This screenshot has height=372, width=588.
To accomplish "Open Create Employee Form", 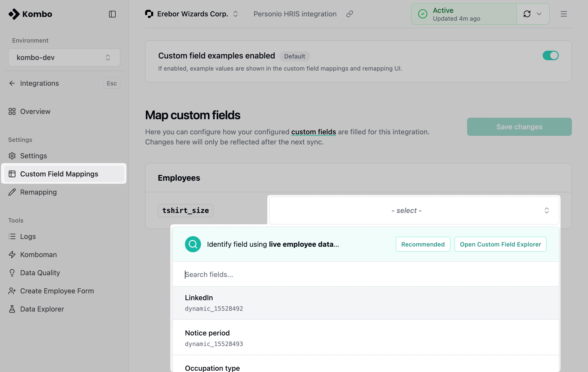I will (x=57, y=291).
